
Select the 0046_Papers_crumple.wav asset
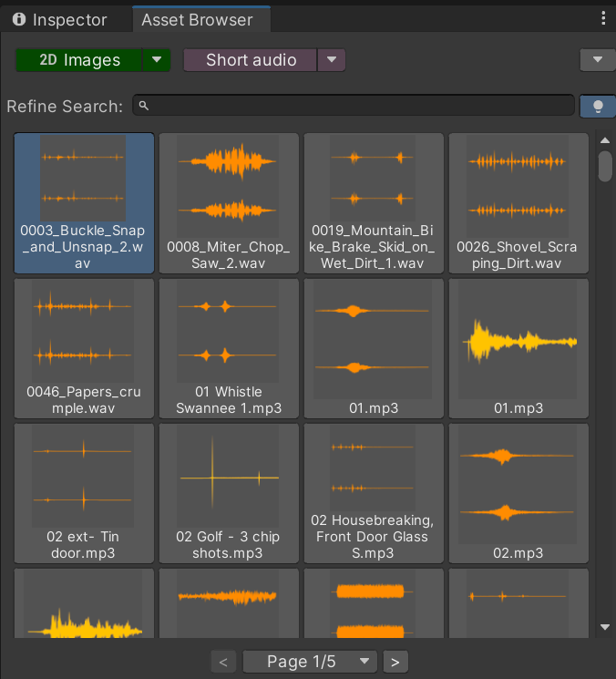84,348
